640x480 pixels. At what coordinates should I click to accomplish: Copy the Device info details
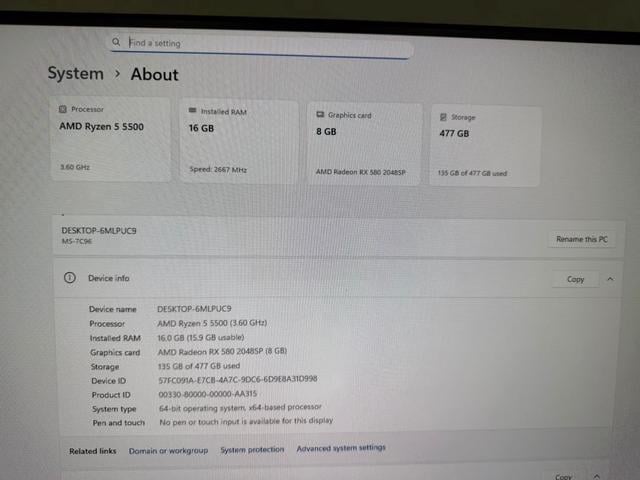[x=576, y=279]
